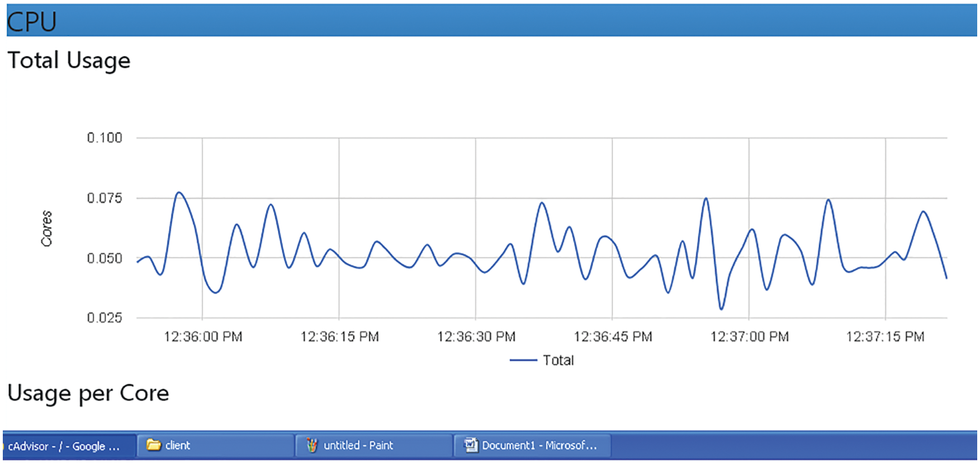Click the folder icon beside client
Image resolution: width=980 pixels, height=466 pixels.
click(153, 445)
